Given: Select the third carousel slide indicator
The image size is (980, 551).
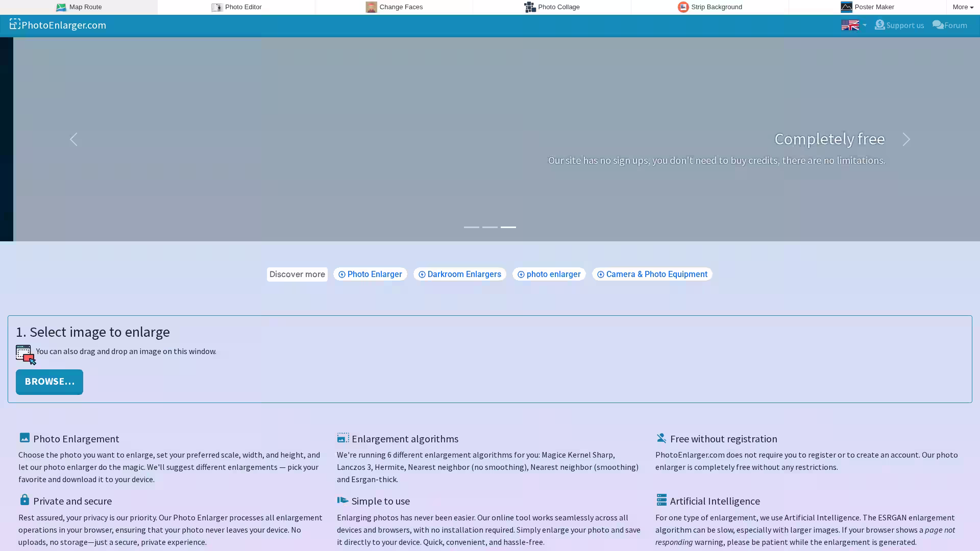Looking at the screenshot, I should [x=508, y=227].
